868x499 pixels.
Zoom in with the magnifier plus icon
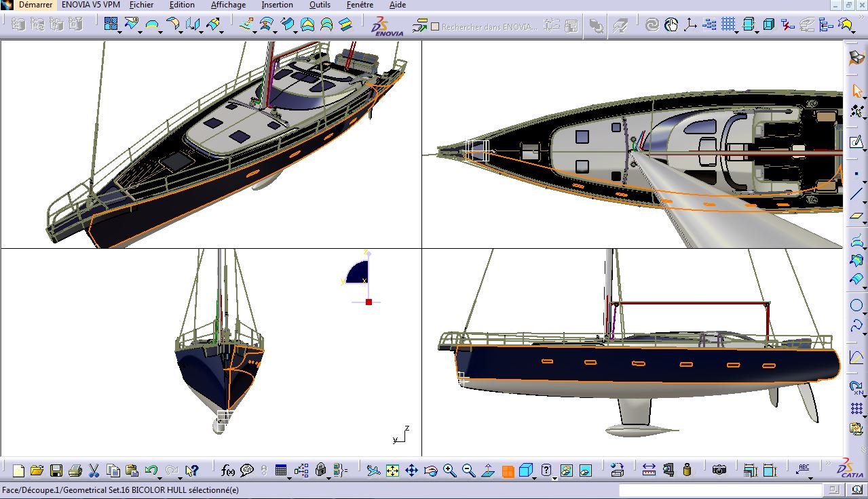(x=449, y=470)
